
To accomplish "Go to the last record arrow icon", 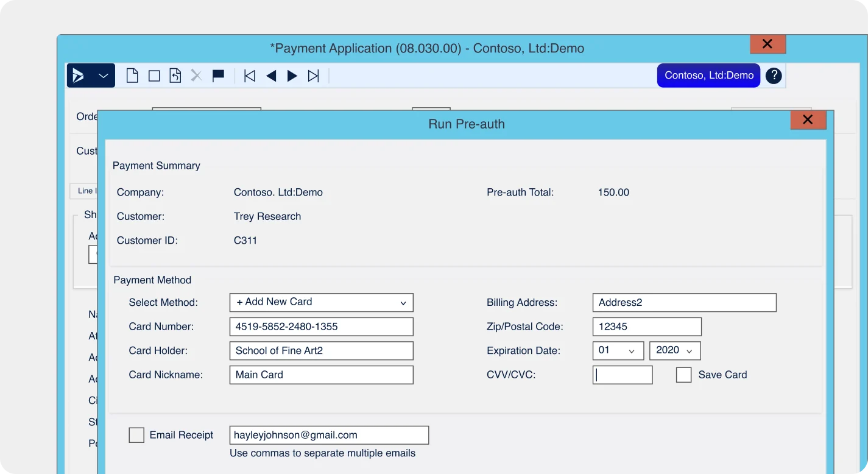I will click(x=314, y=76).
